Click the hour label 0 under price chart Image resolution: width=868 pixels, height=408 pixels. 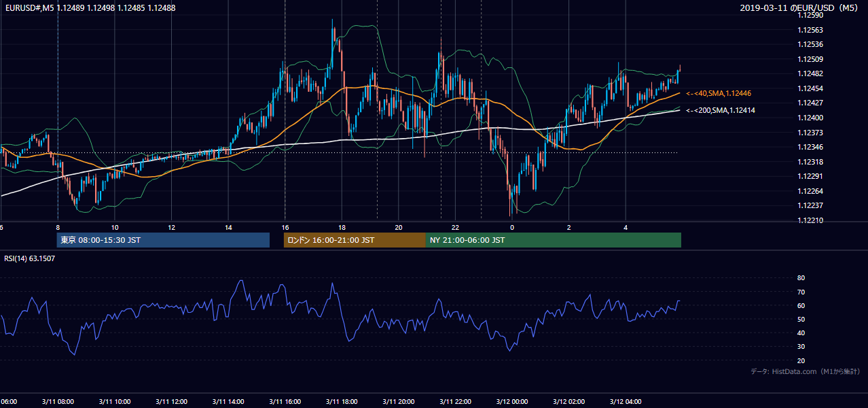[x=512, y=227]
